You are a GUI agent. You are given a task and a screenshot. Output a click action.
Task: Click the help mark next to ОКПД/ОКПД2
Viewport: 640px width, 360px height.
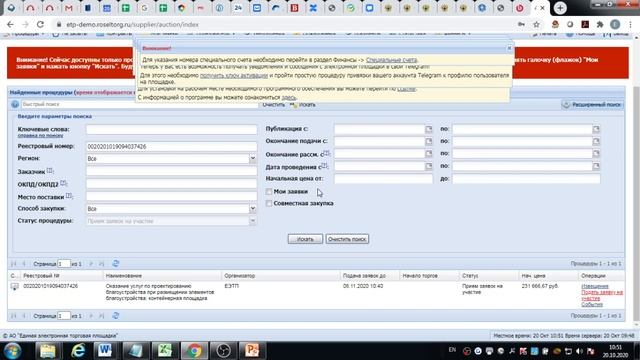63,183
